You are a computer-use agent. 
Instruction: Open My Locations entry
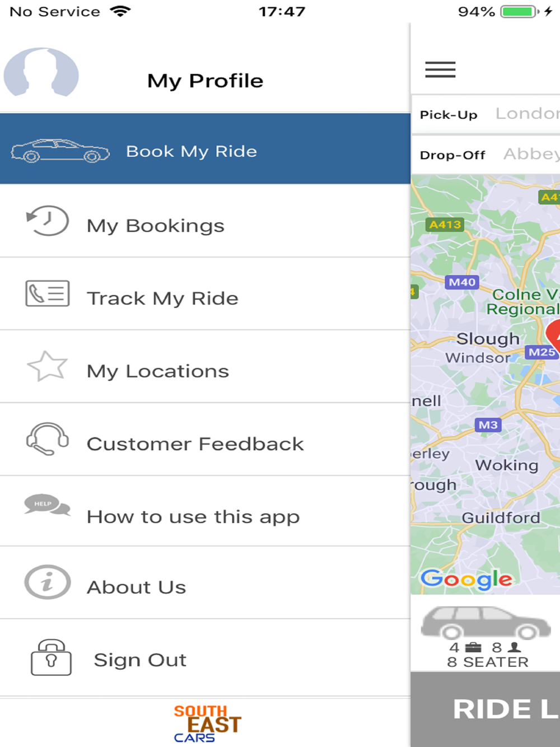(205, 367)
